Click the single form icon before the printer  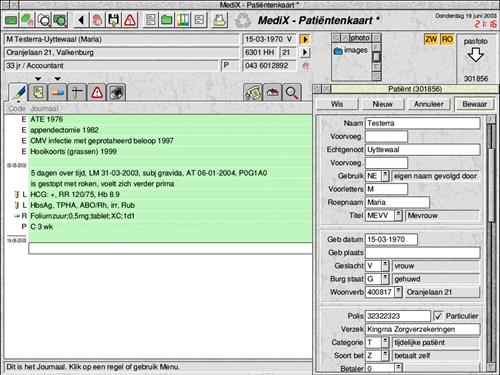pos(199,20)
